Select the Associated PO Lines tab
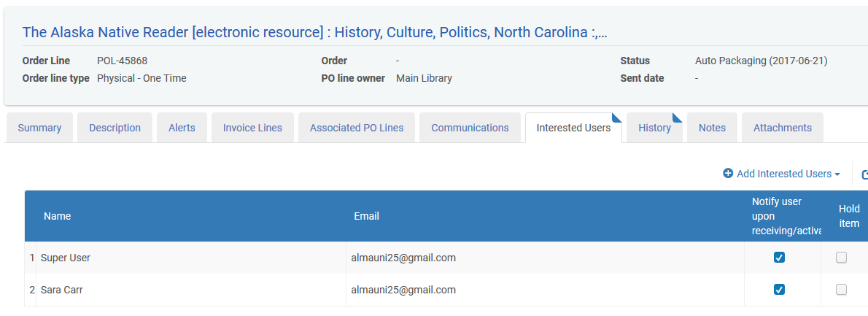 tap(357, 128)
